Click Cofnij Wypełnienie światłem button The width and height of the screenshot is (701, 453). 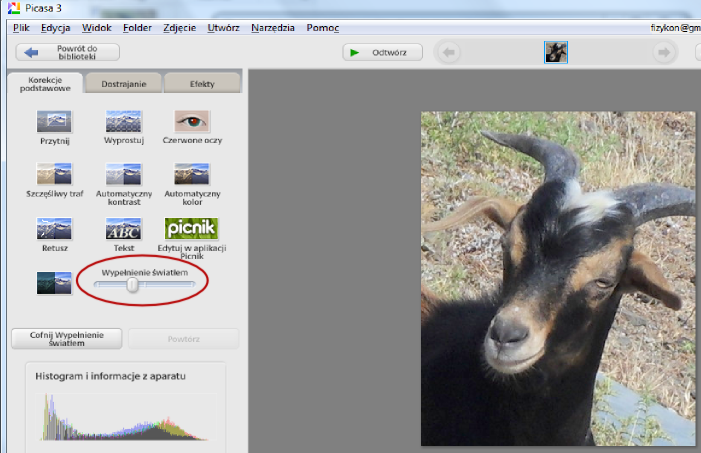coord(67,338)
